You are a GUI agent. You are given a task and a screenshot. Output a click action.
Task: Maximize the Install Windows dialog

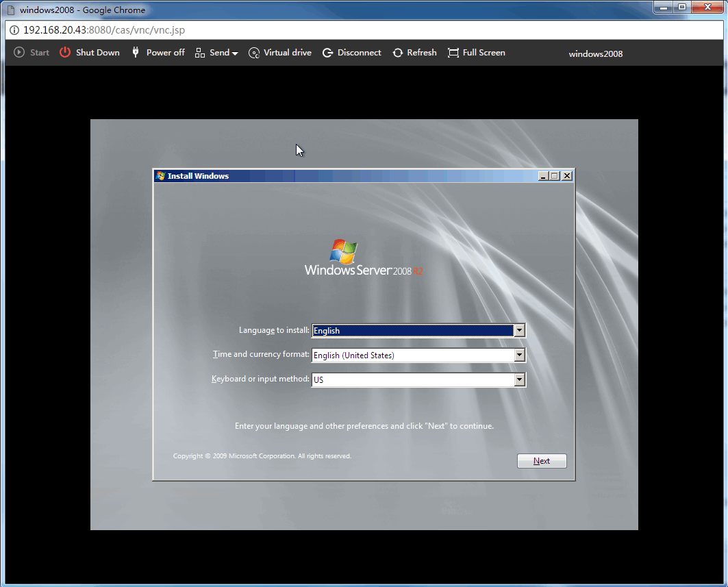tap(555, 176)
